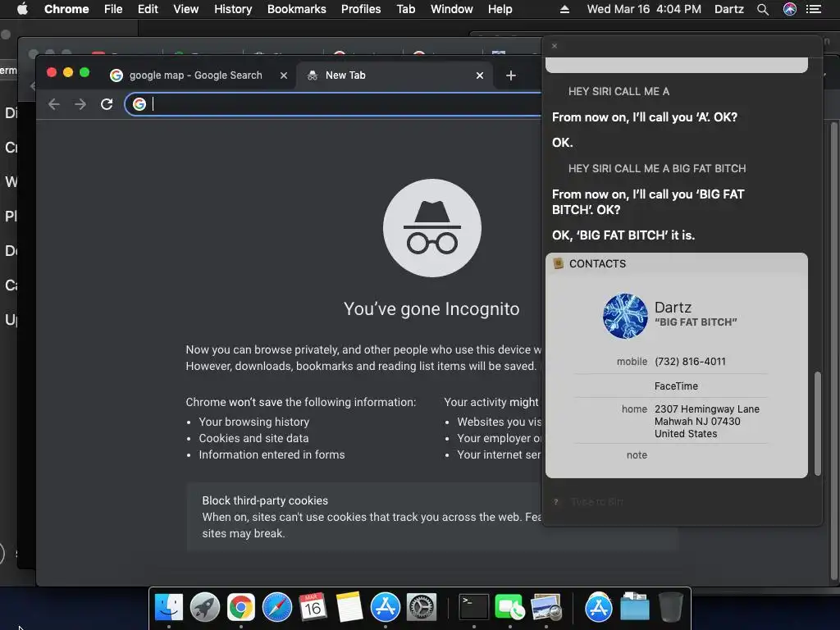Open System Preferences from the Dock
The width and height of the screenshot is (840, 630).
click(x=422, y=607)
